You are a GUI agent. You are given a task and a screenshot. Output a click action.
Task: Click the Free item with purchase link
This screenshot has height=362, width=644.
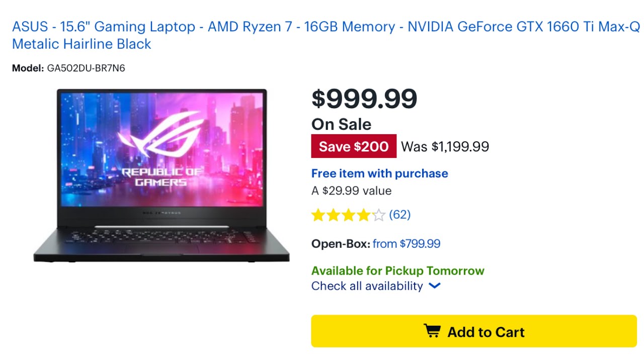(x=379, y=173)
